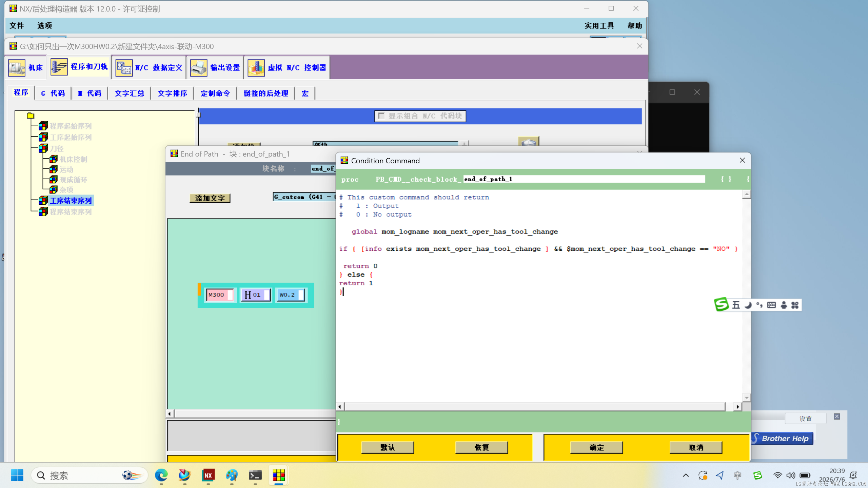Click the procedure name field end_of_path_1
868x488 pixels.
(x=584, y=179)
